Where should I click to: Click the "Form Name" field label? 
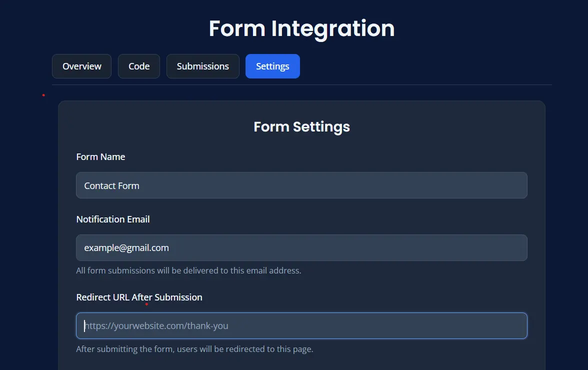point(100,157)
